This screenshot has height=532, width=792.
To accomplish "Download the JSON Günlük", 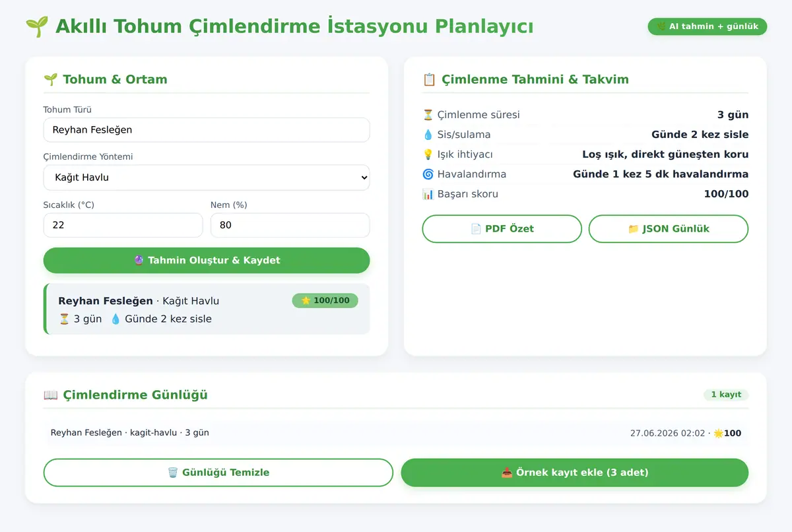I will (x=669, y=229).
